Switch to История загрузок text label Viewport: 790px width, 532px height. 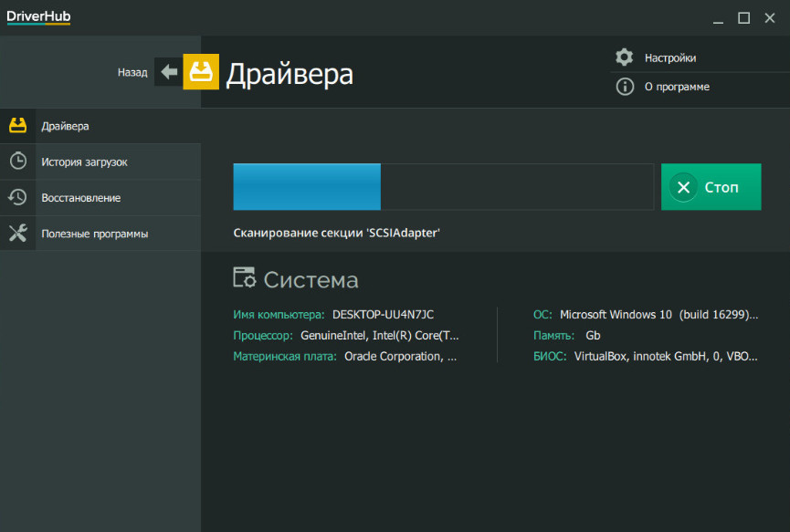[x=84, y=162]
